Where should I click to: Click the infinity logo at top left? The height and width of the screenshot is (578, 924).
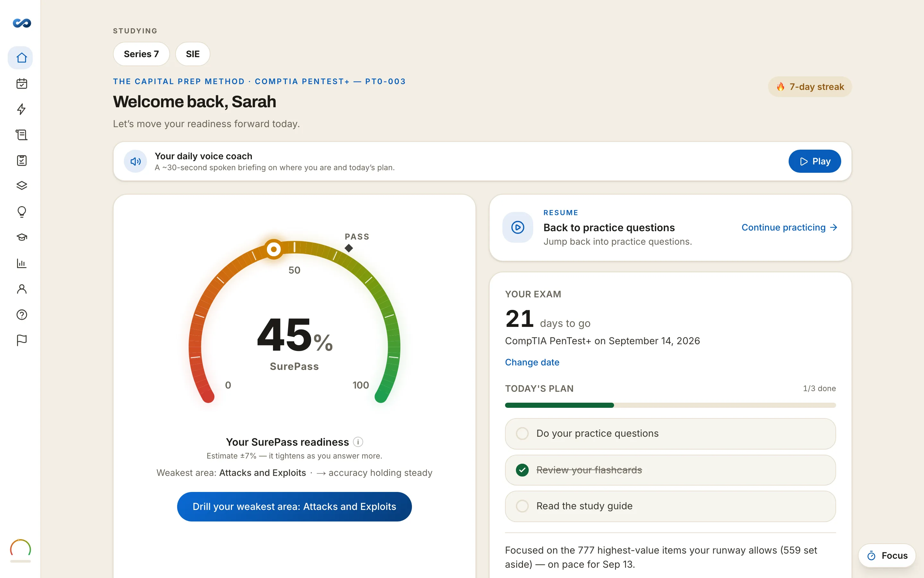pyautogui.click(x=22, y=23)
